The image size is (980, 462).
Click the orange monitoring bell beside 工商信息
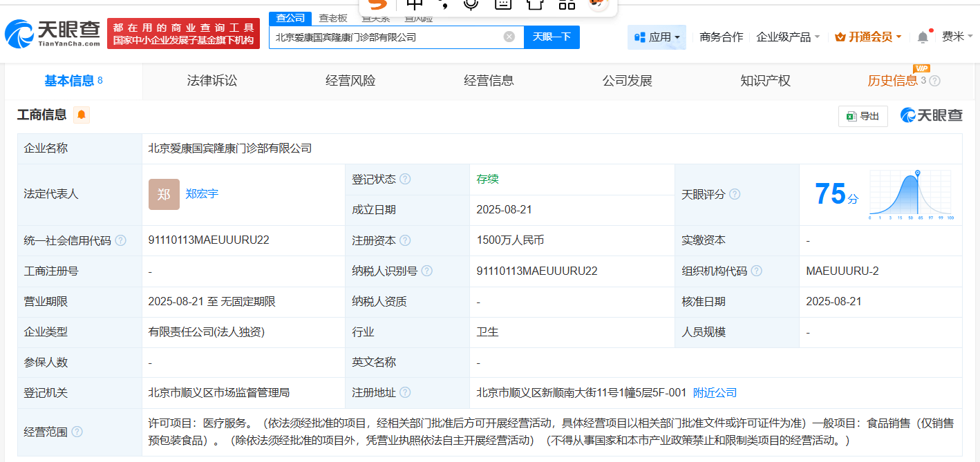point(82,115)
